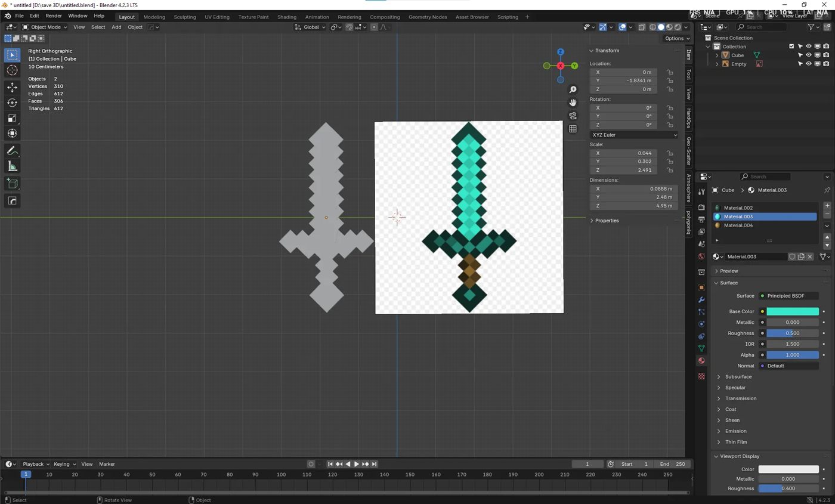Image resolution: width=835 pixels, height=504 pixels.
Task: Select the Select Box tool
Action: (x=12, y=55)
